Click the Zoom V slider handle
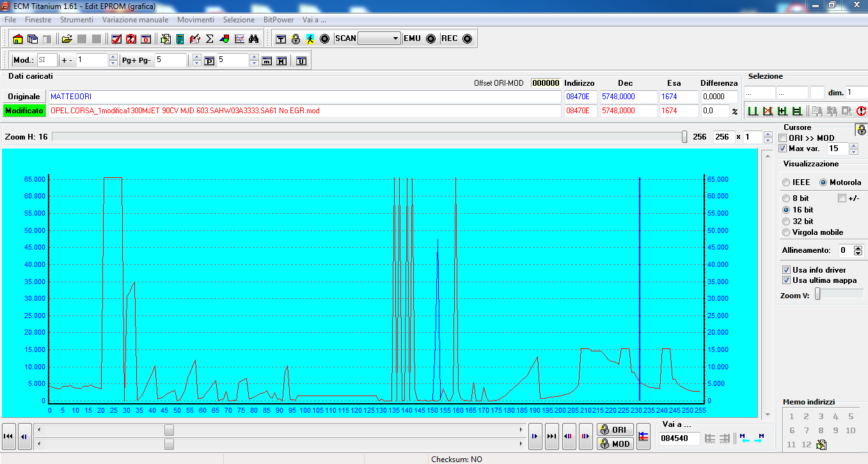868x464 pixels. (x=817, y=294)
